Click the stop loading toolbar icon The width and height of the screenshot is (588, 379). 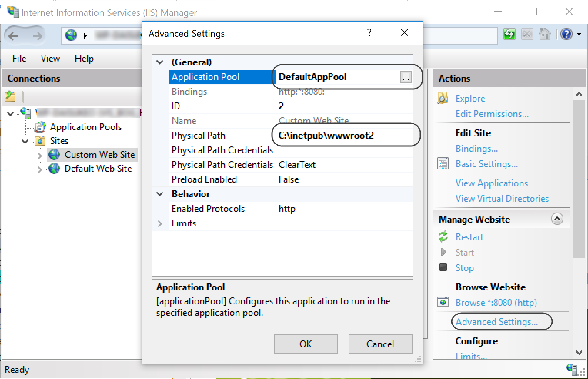coord(527,34)
